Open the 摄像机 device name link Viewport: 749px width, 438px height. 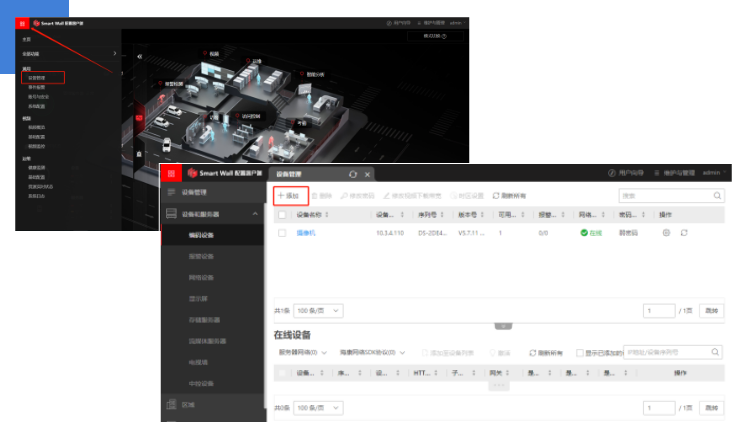[x=305, y=233]
